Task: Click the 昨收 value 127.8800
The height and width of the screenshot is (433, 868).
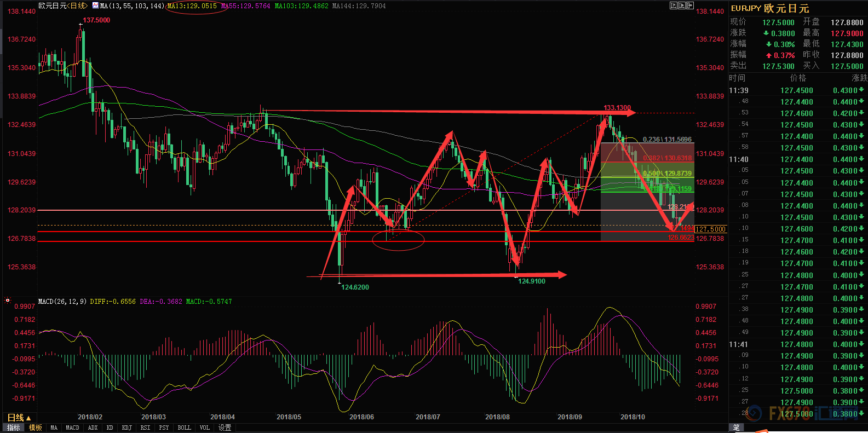Action: tap(847, 55)
